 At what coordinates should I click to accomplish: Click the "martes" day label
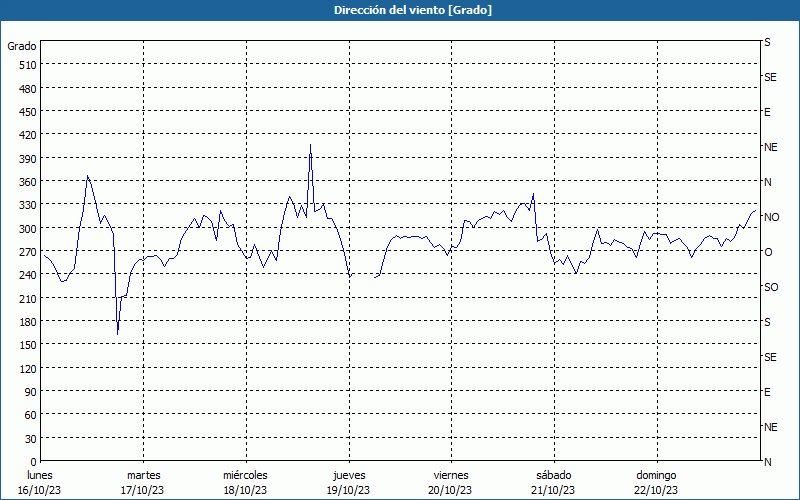(x=144, y=475)
